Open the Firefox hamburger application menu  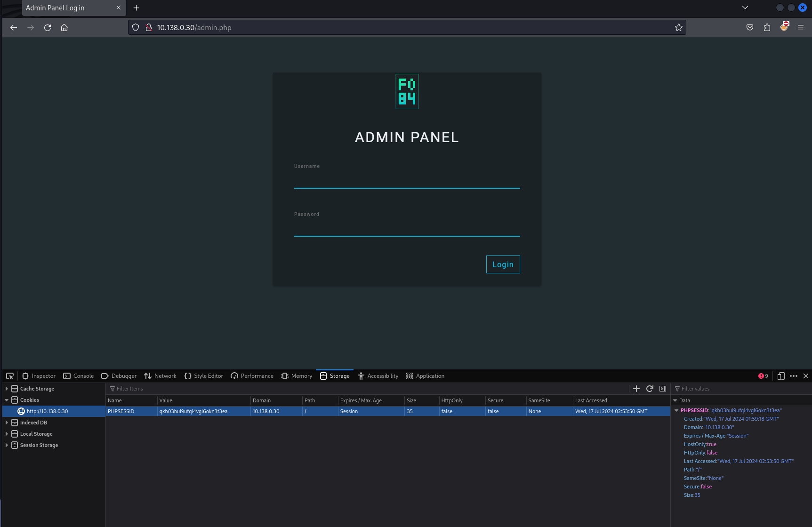click(x=800, y=28)
